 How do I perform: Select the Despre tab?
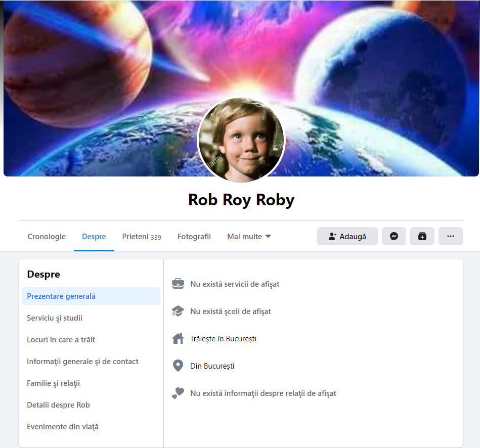(x=94, y=237)
